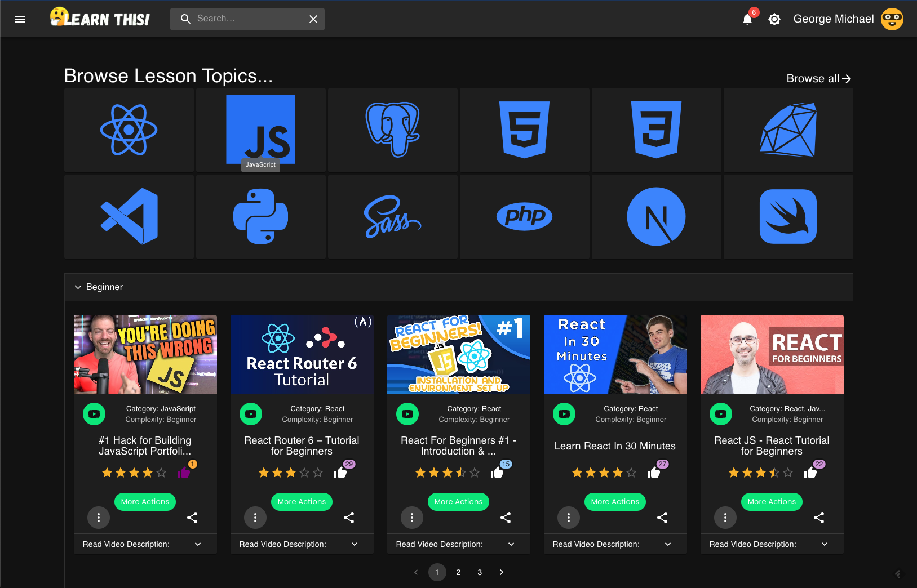Expand video description for React For Beginners #1
This screenshot has width=917, height=588.
[459, 544]
